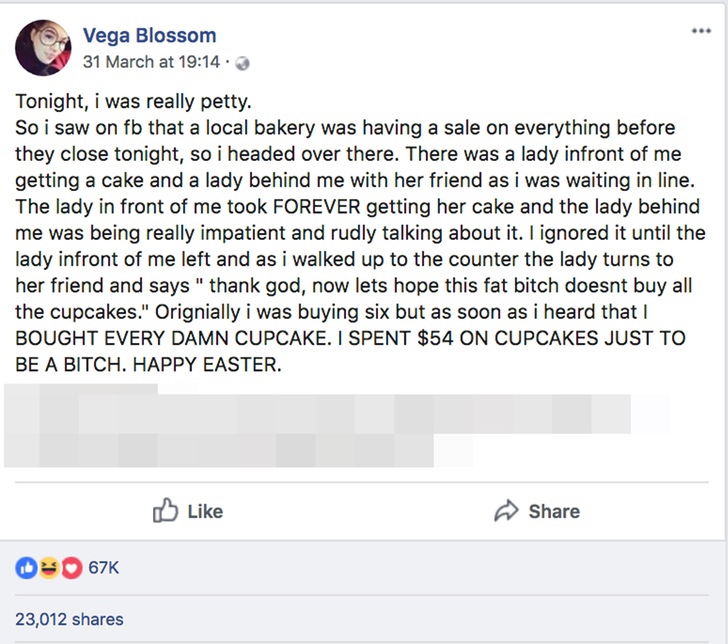Click the thumbs-up Like icon

pos(165,510)
